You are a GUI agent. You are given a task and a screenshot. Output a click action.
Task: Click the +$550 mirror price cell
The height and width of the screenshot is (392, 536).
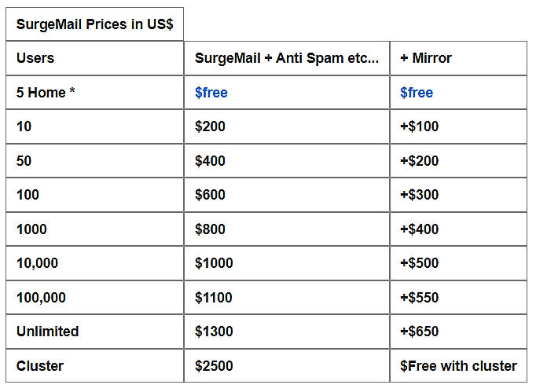(419, 298)
